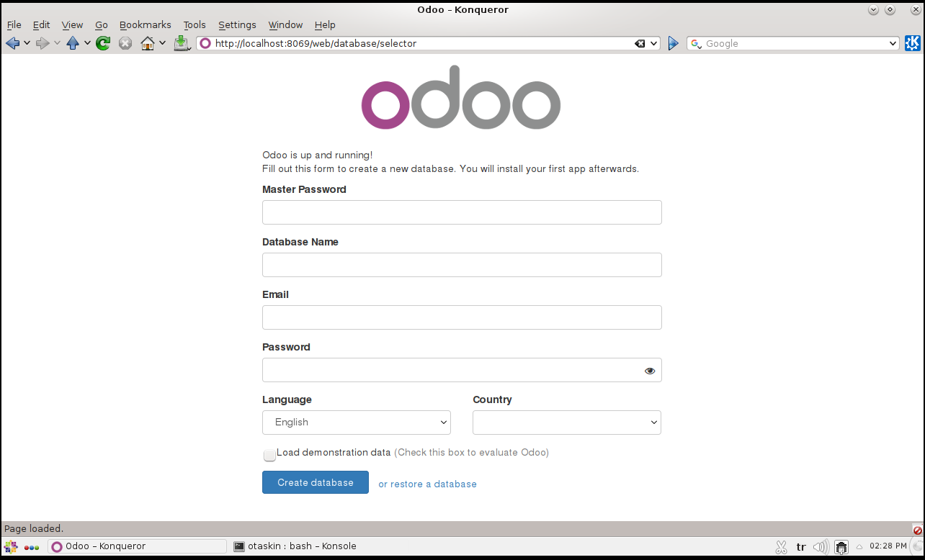Open the Window menu

point(285,24)
